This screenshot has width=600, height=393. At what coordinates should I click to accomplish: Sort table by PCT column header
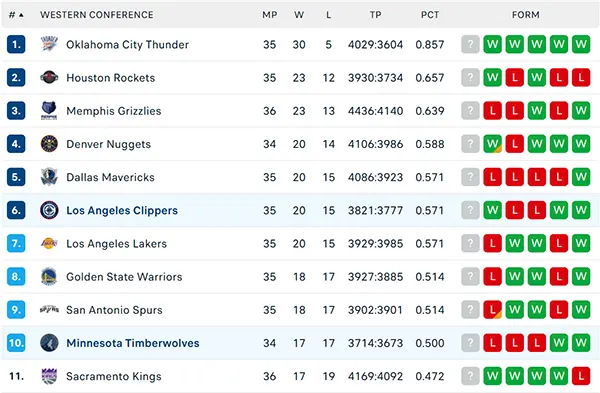tap(430, 15)
